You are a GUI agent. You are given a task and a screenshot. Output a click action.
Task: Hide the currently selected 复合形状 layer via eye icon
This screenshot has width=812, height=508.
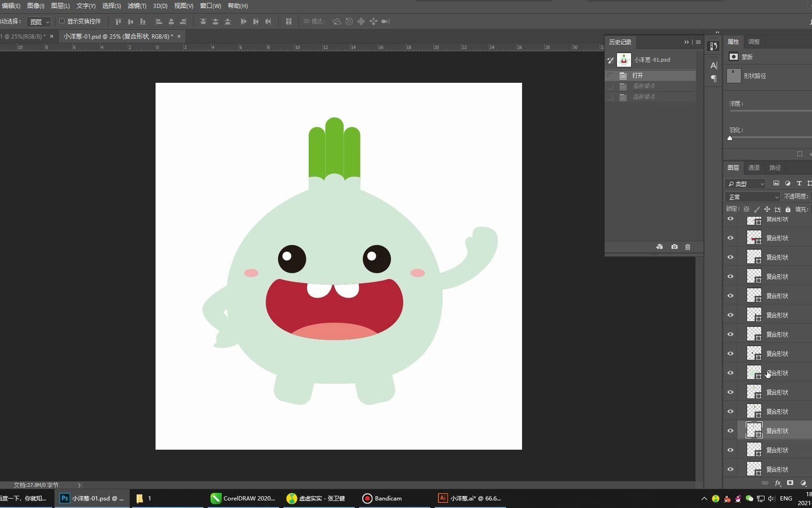click(x=730, y=431)
